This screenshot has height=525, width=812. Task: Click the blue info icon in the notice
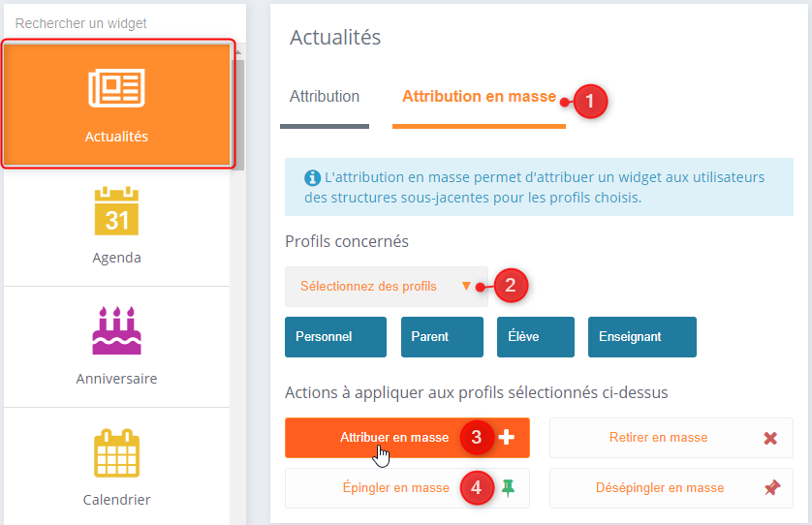click(312, 178)
